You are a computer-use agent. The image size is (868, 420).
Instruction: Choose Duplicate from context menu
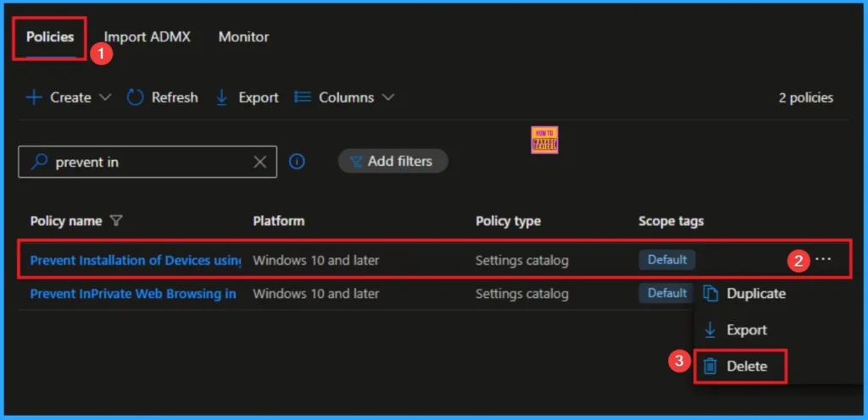coord(755,294)
